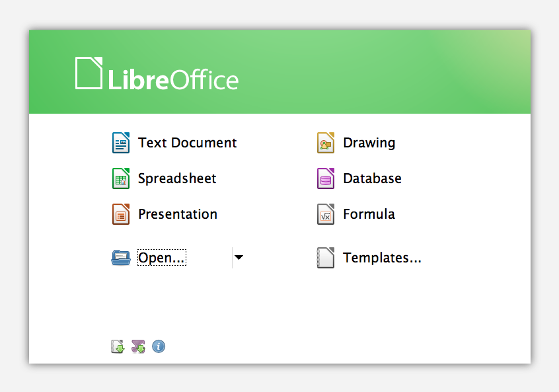The image size is (559, 392).
Task: Click the orange Presentation icon
Action: click(121, 214)
